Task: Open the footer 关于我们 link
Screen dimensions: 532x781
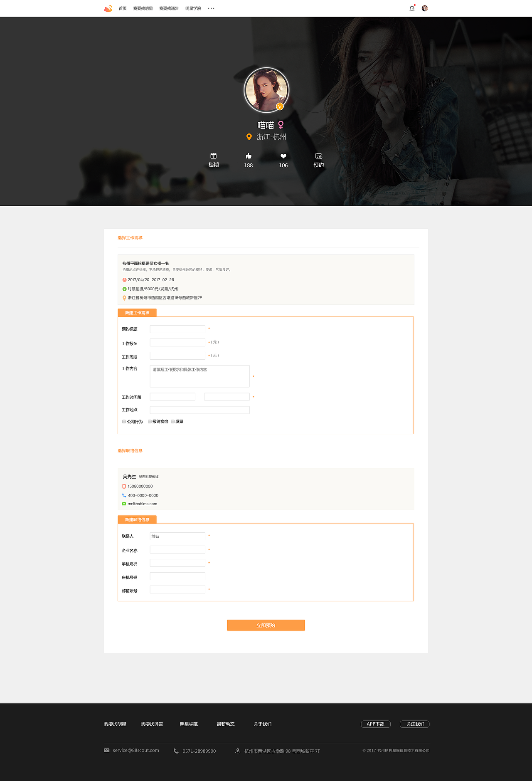Action: tap(263, 724)
